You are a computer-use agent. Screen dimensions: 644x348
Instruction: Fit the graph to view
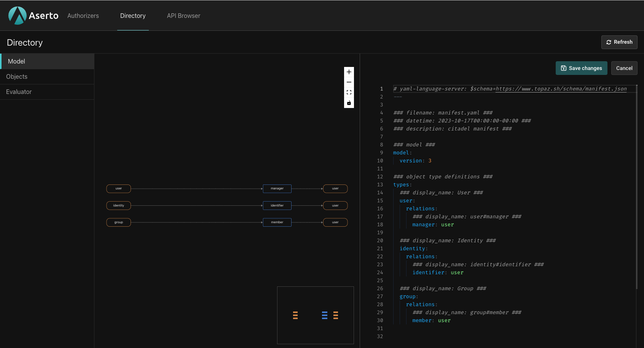tap(349, 92)
